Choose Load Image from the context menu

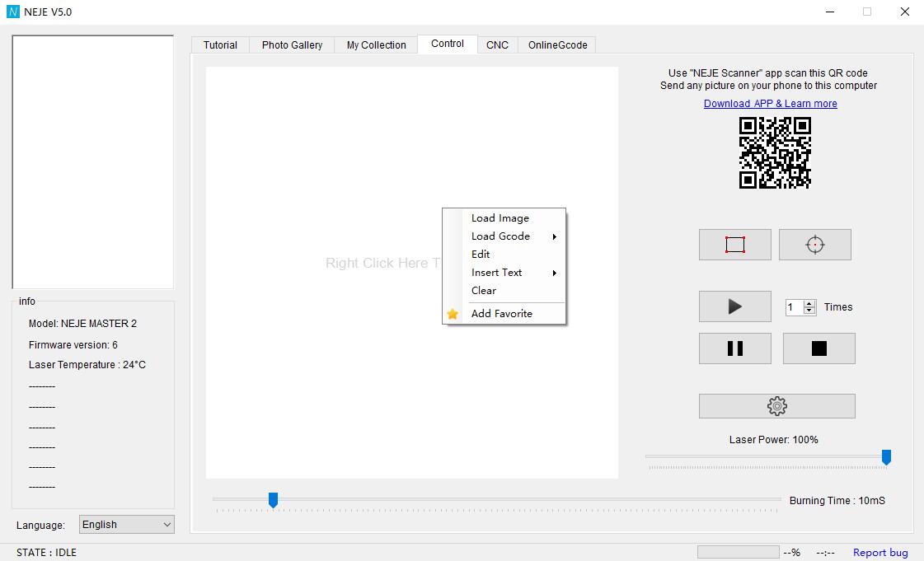click(504, 217)
